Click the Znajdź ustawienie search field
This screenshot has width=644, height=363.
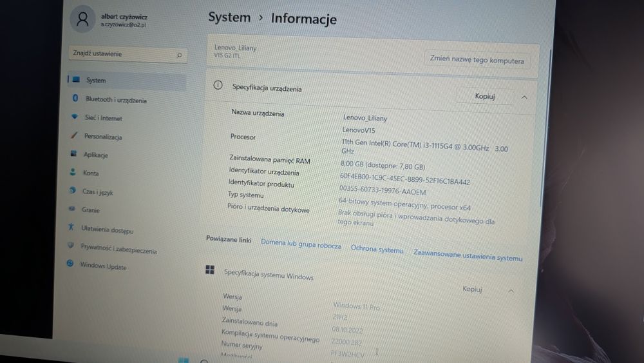[x=128, y=54]
